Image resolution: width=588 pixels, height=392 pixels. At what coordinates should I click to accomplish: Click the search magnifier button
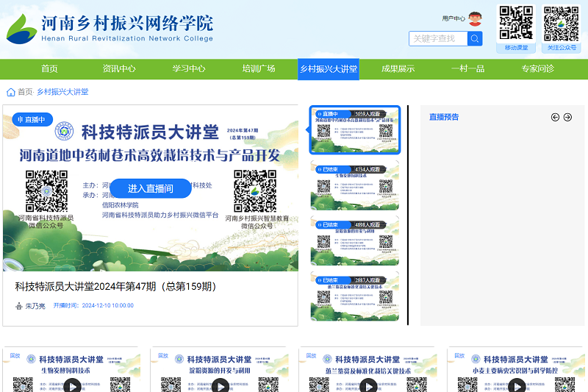click(x=475, y=38)
